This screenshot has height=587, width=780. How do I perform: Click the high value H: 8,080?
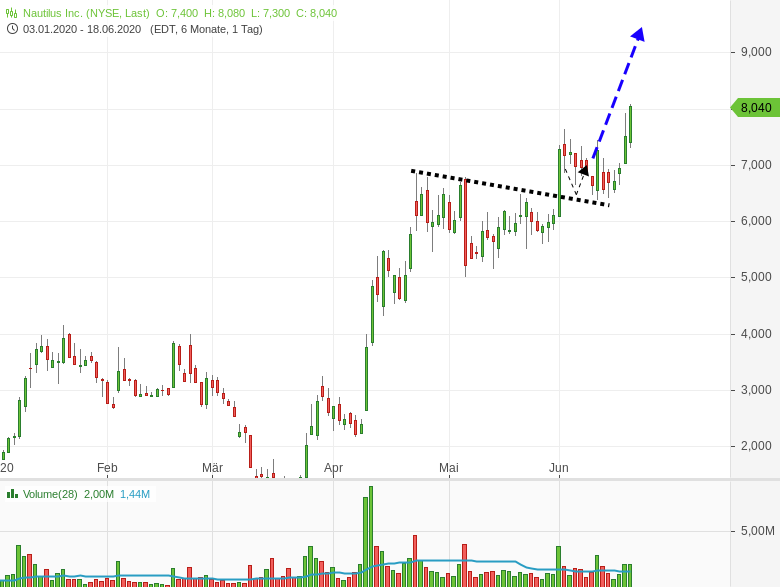224,13
